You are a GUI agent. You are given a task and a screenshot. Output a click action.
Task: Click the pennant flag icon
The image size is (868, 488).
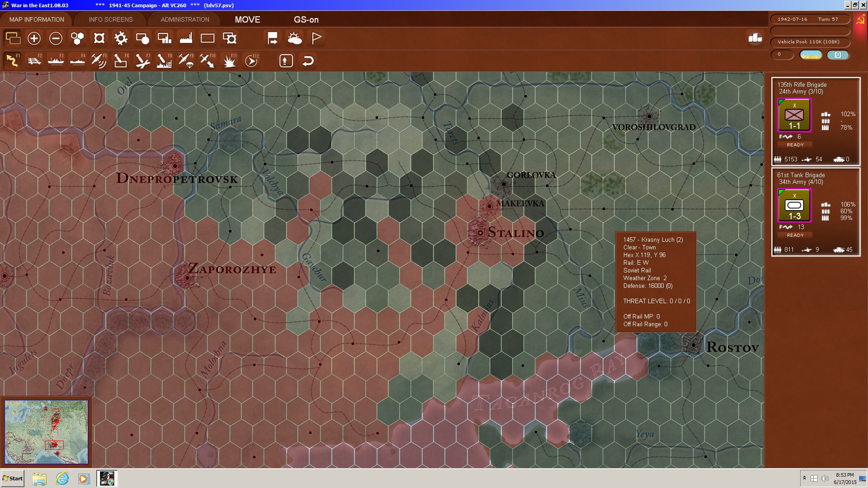click(316, 38)
